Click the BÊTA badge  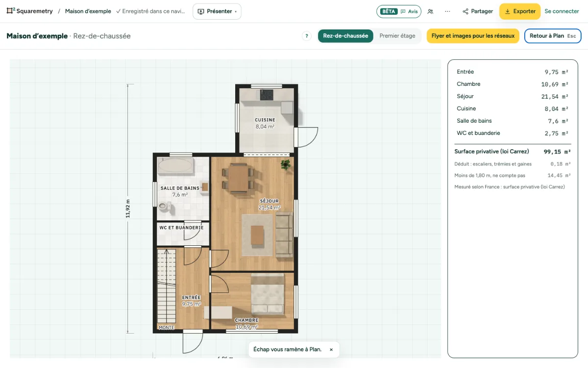pyautogui.click(x=389, y=11)
